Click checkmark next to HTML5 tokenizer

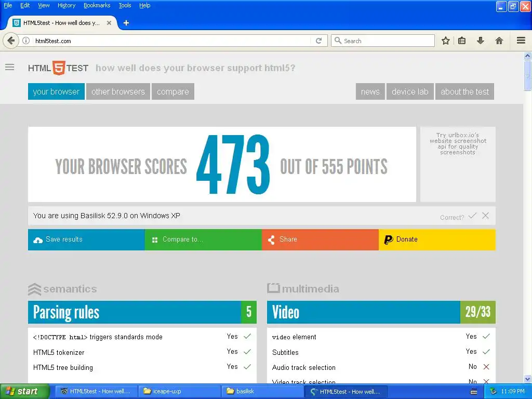247,352
